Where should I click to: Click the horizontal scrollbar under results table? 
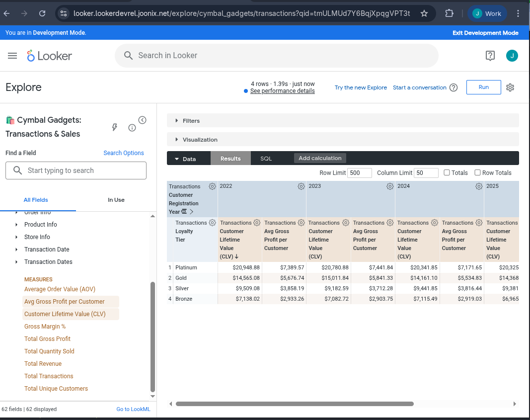tap(294, 404)
